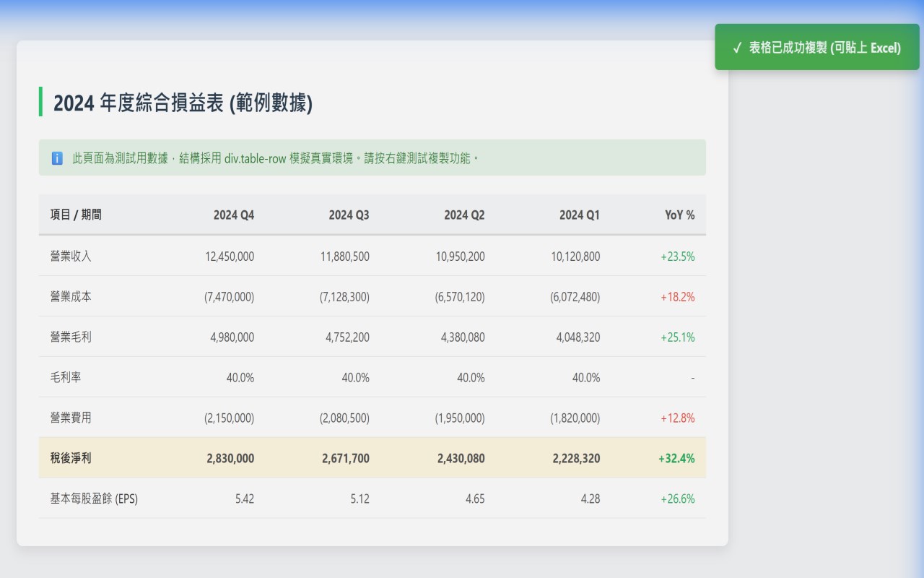Click the value (2,080,500)
This screenshot has width=924, height=578.
pos(344,418)
